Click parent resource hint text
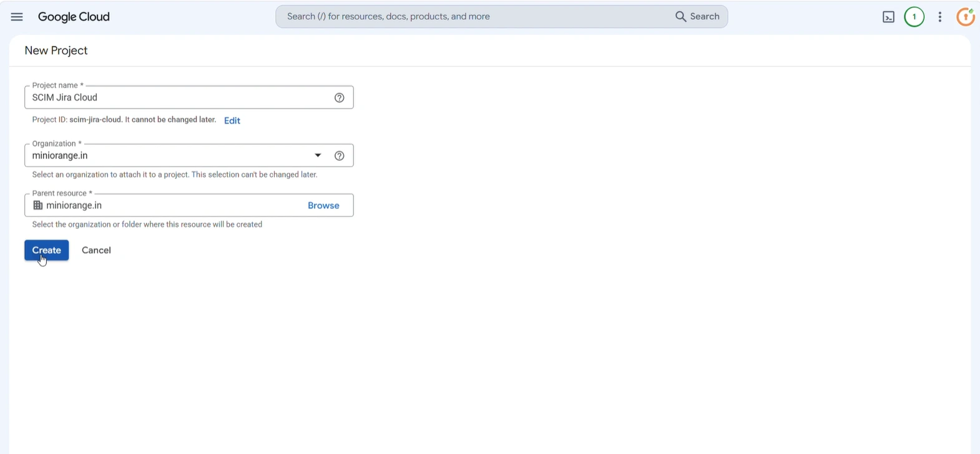 point(147,225)
